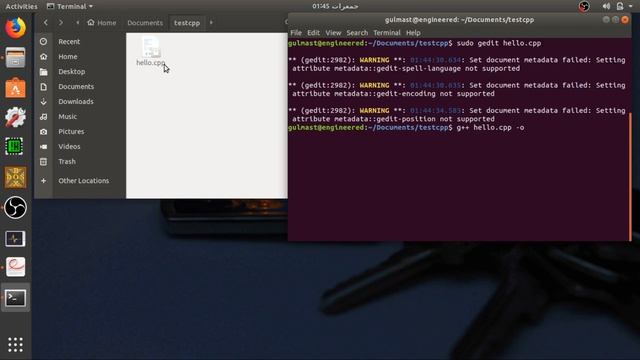The image size is (640, 360).
Task: Go back in Files window
Action: click(46, 23)
